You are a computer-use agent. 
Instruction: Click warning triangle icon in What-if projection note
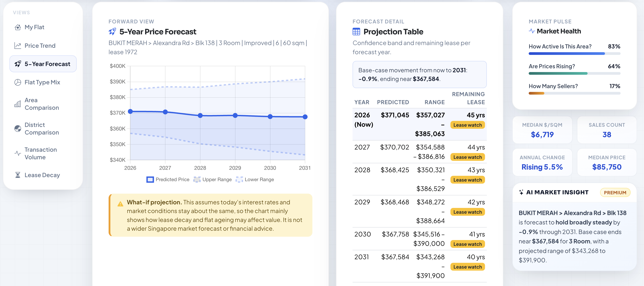point(120,204)
